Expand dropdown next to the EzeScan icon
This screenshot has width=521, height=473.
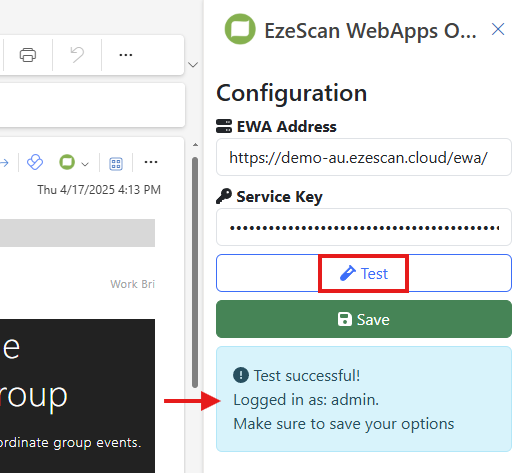click(x=85, y=164)
